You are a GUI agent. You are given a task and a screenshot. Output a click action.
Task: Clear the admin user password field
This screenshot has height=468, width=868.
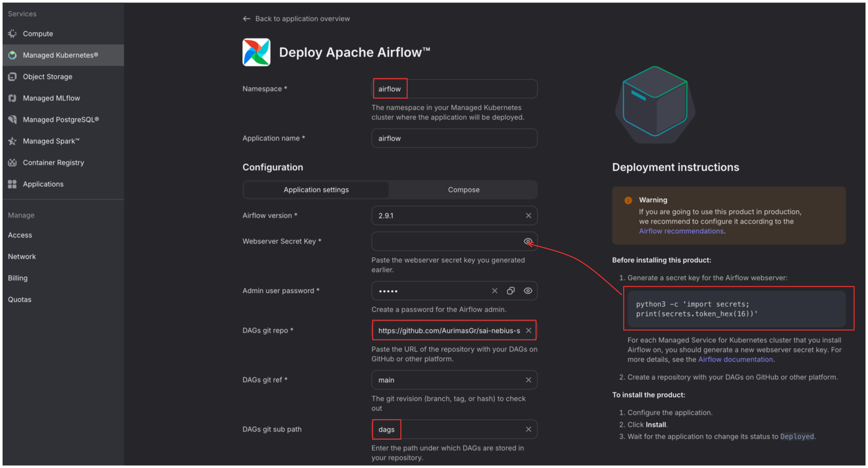tap(494, 291)
